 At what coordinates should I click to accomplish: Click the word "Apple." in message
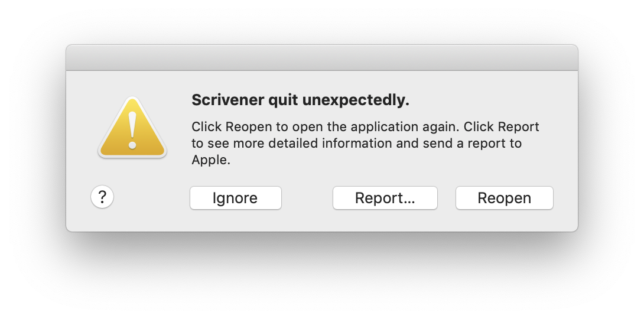[x=211, y=160]
